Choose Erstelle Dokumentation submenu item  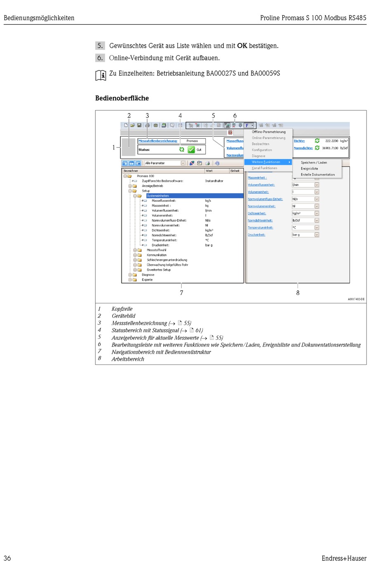[x=317, y=175]
